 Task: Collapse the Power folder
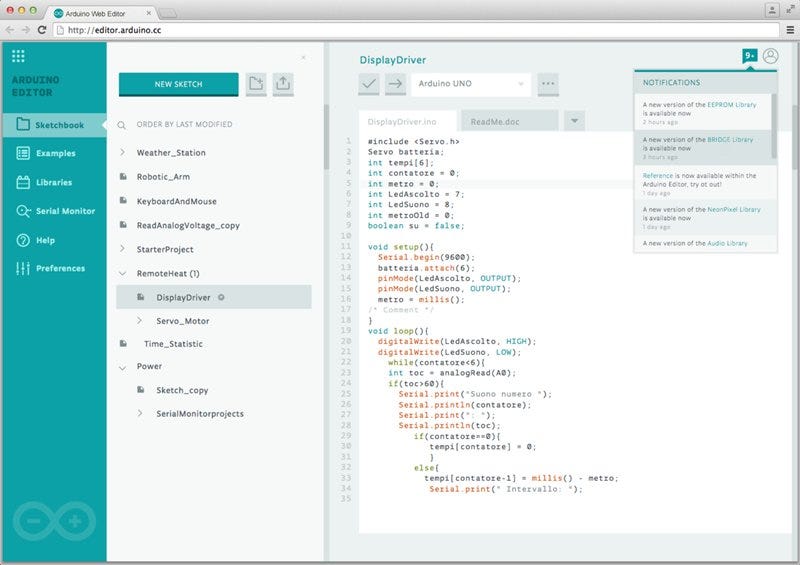122,367
